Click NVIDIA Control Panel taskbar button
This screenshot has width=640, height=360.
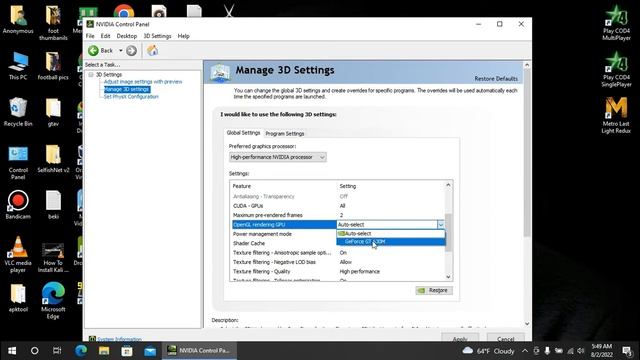tap(199, 351)
